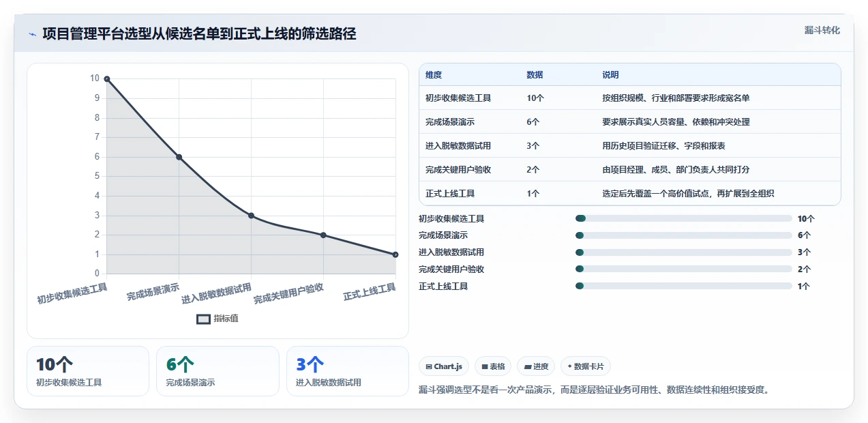
Task: Click the page title 项目管理平台选型 heading
Action: click(x=200, y=34)
